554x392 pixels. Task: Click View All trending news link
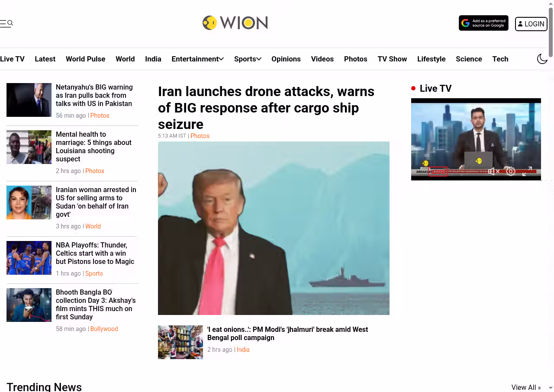(x=526, y=387)
